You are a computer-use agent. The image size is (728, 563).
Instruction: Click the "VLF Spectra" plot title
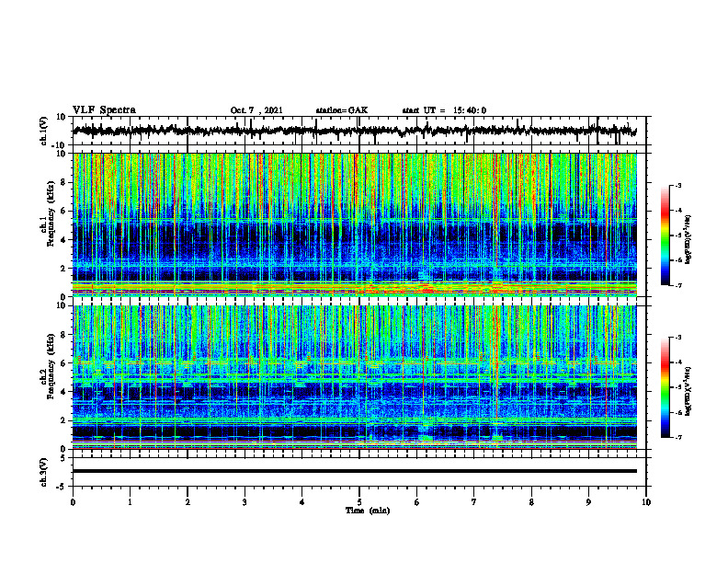click(x=104, y=110)
